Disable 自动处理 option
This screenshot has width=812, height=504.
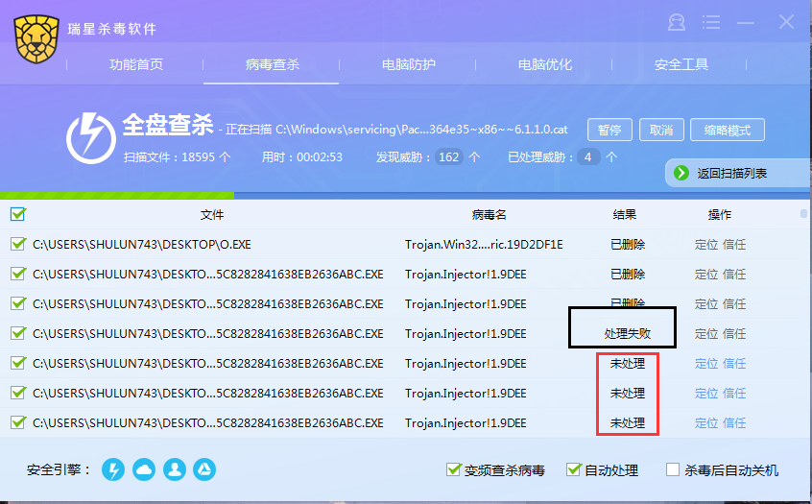tap(574, 469)
